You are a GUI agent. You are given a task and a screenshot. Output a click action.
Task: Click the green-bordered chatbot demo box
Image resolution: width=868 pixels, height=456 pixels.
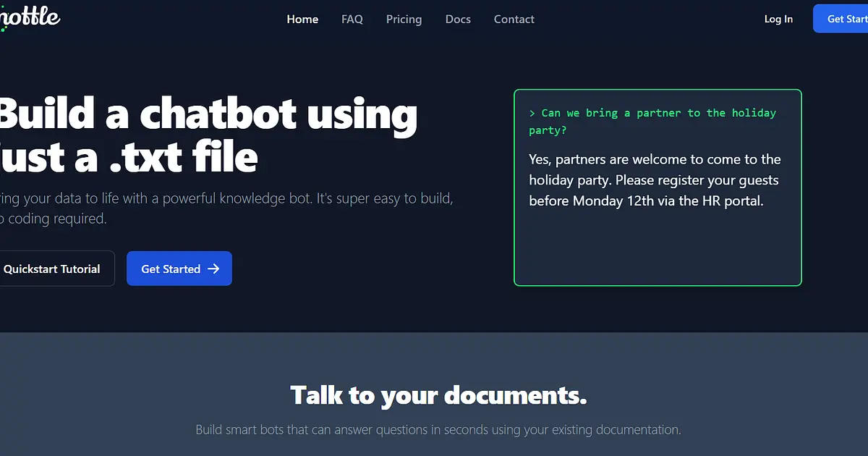pyautogui.click(x=658, y=187)
